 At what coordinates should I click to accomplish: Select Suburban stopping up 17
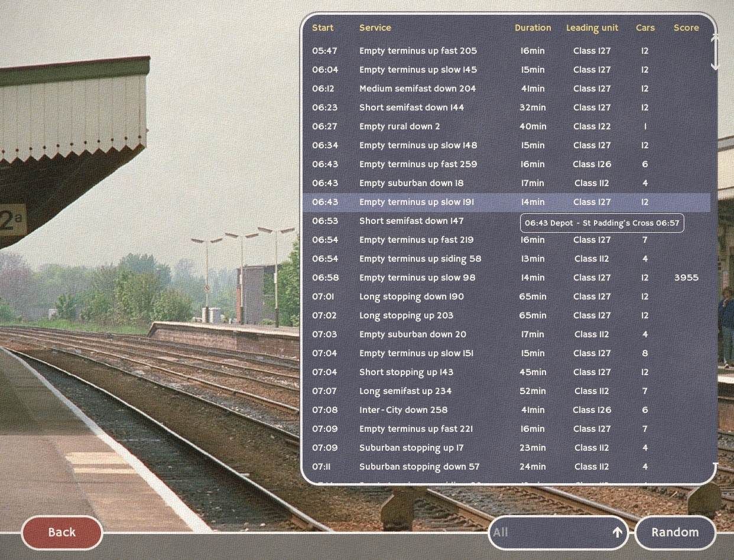pos(506,448)
